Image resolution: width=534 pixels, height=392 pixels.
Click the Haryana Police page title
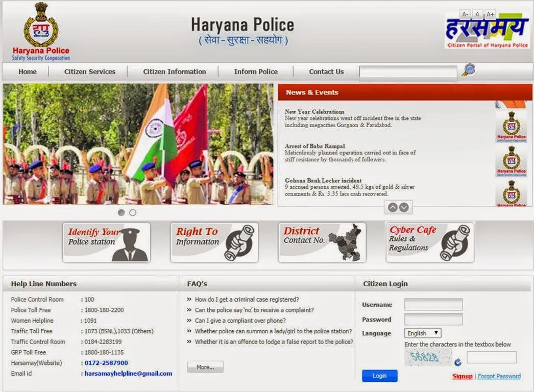242,24
